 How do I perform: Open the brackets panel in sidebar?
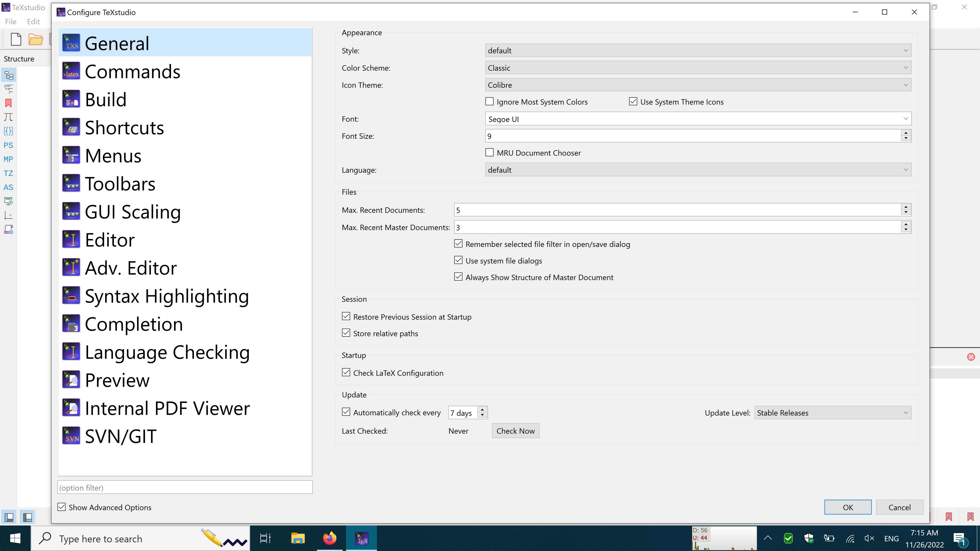pyautogui.click(x=8, y=131)
